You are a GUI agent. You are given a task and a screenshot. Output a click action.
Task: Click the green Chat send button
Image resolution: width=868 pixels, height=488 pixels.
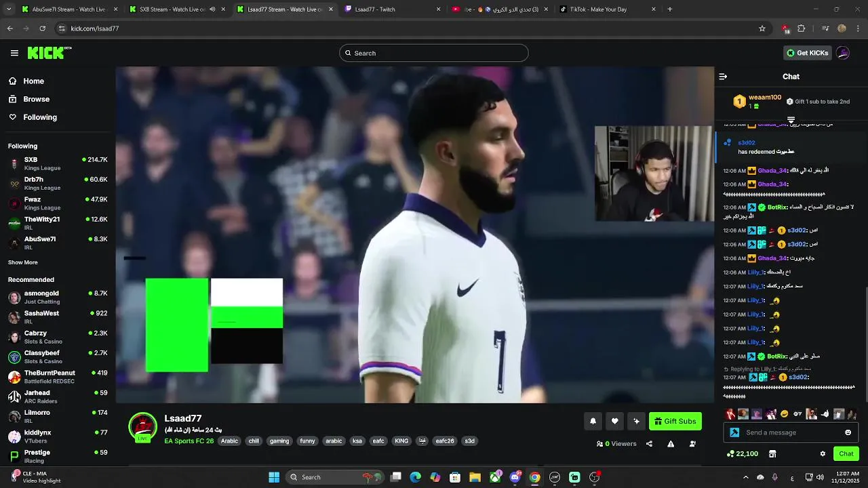tap(846, 454)
